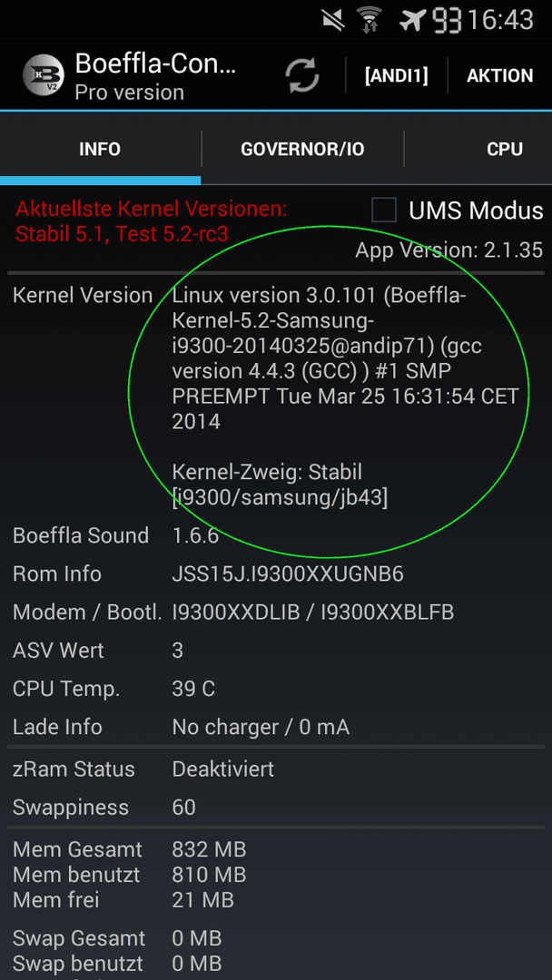Select the INFO tab

click(x=100, y=150)
